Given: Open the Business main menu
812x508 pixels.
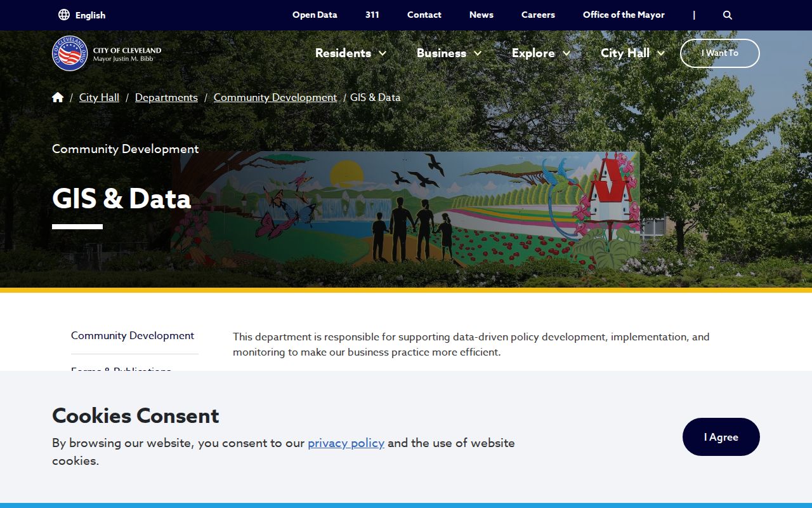Looking at the screenshot, I should pyautogui.click(x=442, y=53).
